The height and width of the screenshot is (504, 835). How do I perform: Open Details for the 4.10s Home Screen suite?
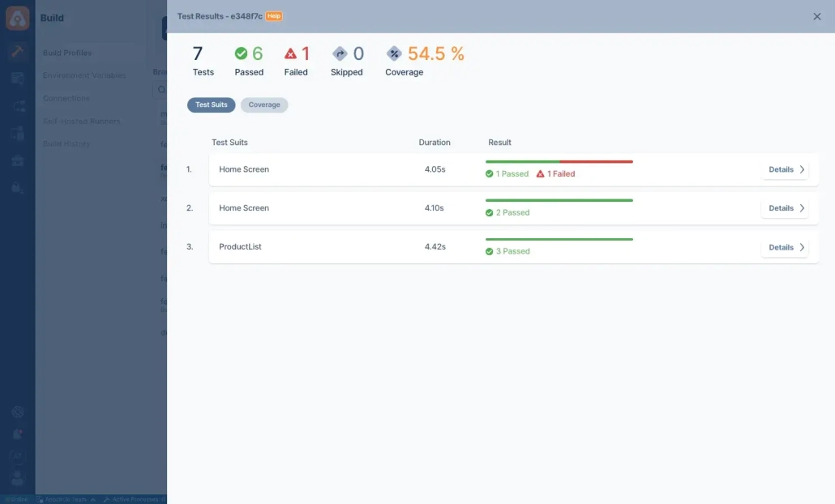[x=786, y=208]
